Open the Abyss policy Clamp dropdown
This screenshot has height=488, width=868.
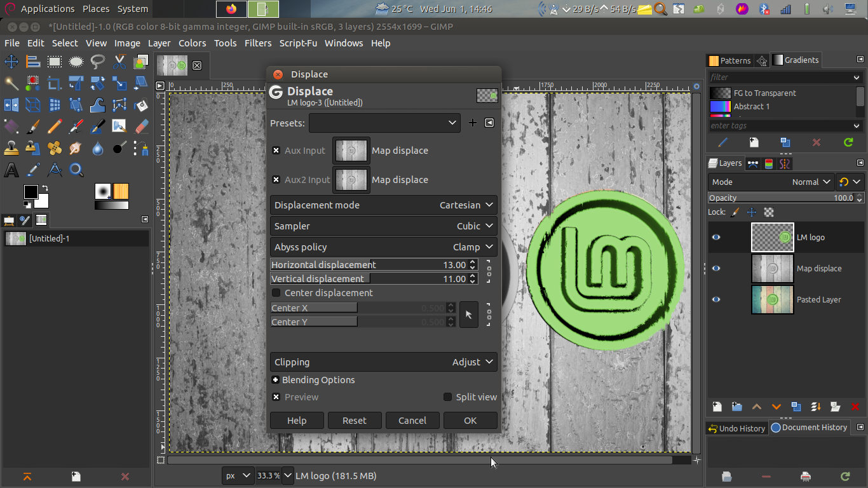click(x=384, y=247)
